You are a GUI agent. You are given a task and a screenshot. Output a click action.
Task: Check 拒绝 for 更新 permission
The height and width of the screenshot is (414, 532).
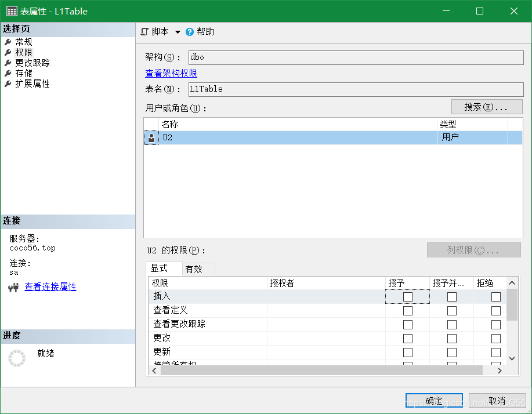pos(495,353)
